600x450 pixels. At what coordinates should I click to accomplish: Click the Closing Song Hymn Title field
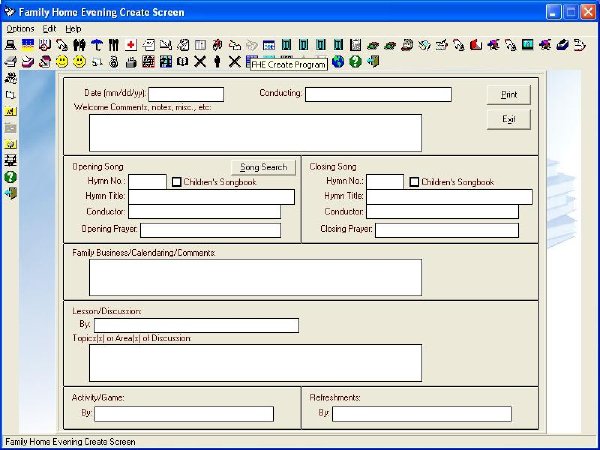[449, 197]
